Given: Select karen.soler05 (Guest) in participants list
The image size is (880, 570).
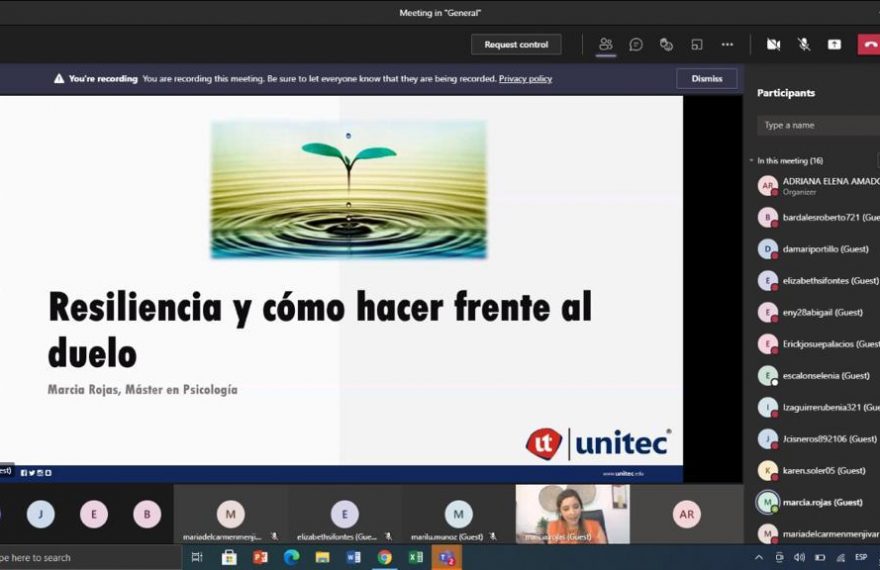Looking at the screenshot, I should pos(822,470).
